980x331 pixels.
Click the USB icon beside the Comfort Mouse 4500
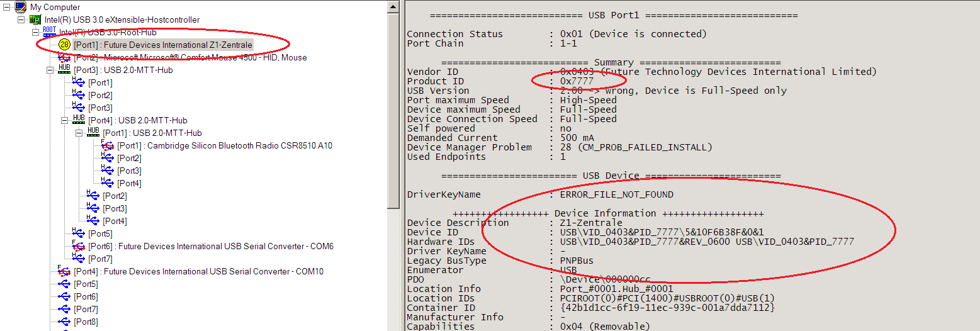[x=64, y=57]
